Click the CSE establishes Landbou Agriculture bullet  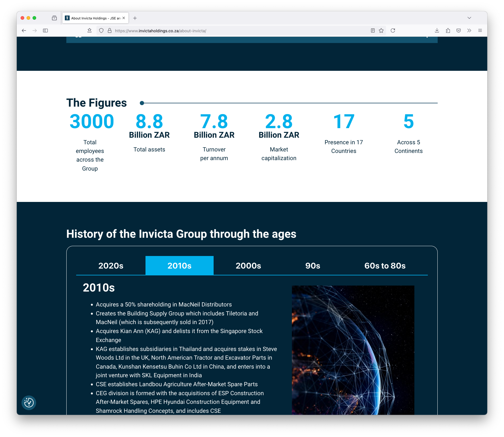pos(177,384)
